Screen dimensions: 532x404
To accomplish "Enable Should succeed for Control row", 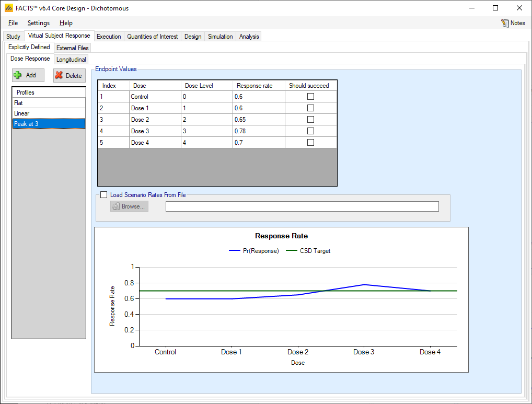I will click(310, 97).
